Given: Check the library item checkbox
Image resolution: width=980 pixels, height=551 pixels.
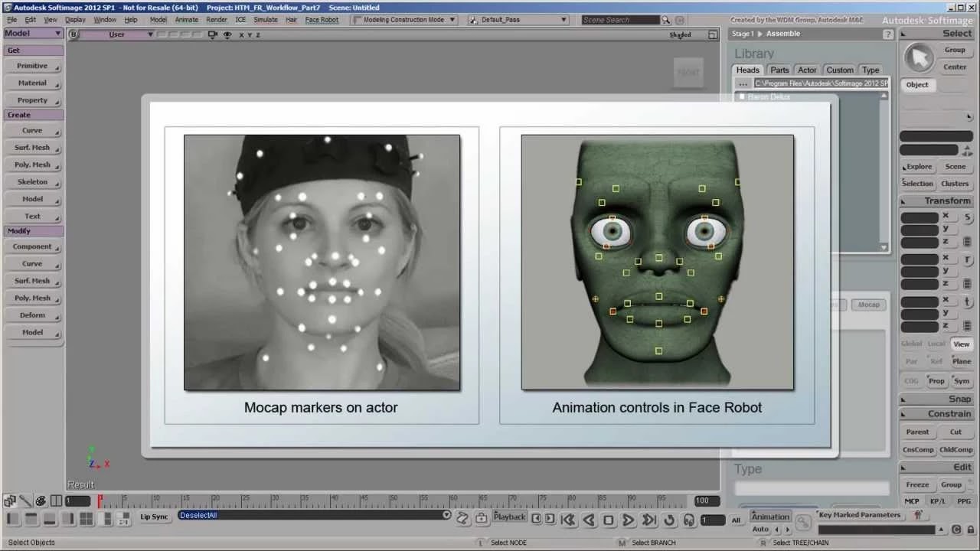Looking at the screenshot, I should (x=741, y=97).
